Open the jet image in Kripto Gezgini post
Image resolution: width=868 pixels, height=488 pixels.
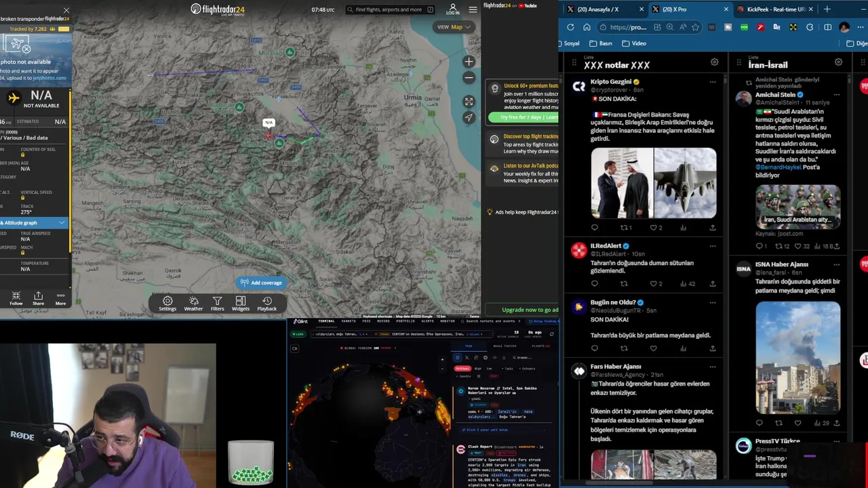pos(685,183)
